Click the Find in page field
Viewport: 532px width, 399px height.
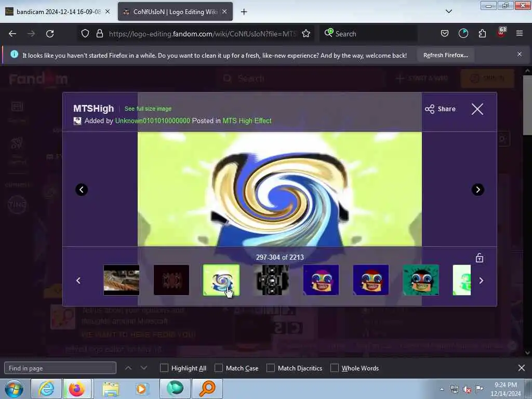pyautogui.click(x=60, y=368)
